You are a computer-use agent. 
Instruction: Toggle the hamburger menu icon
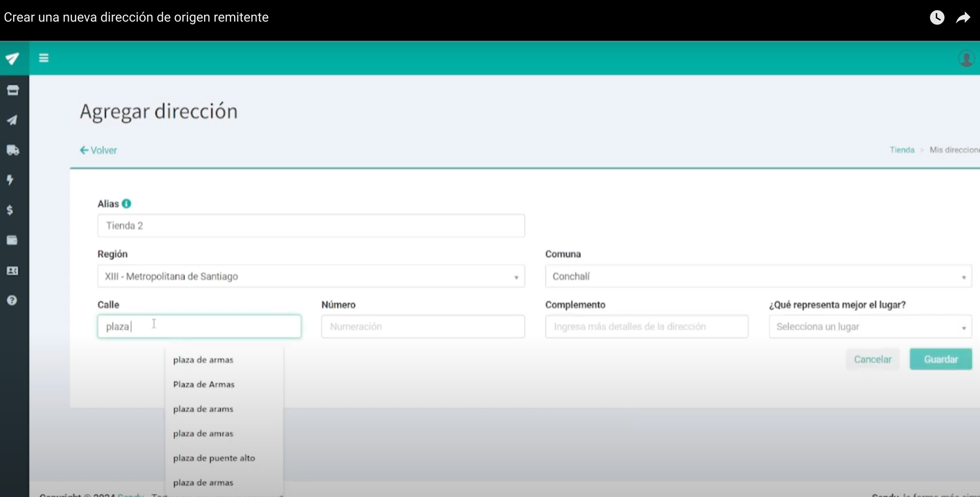44,58
